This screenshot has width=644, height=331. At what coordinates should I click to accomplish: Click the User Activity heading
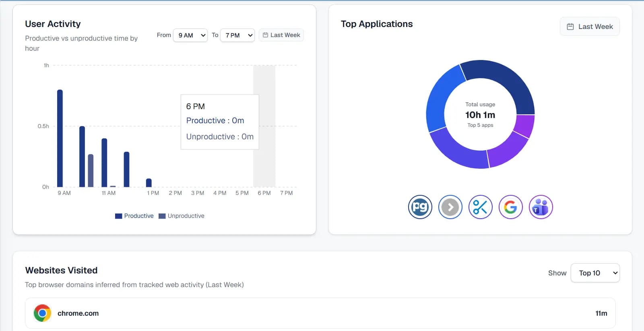[x=53, y=24]
